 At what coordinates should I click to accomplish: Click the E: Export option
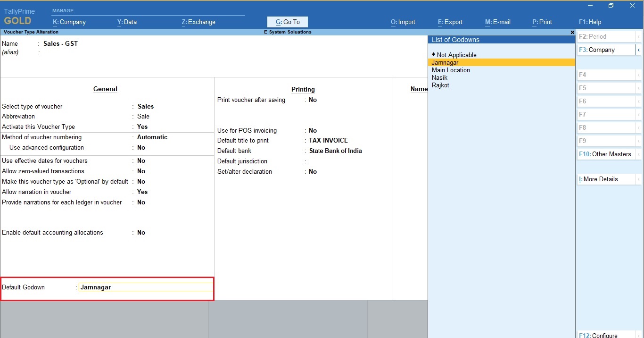coord(449,22)
